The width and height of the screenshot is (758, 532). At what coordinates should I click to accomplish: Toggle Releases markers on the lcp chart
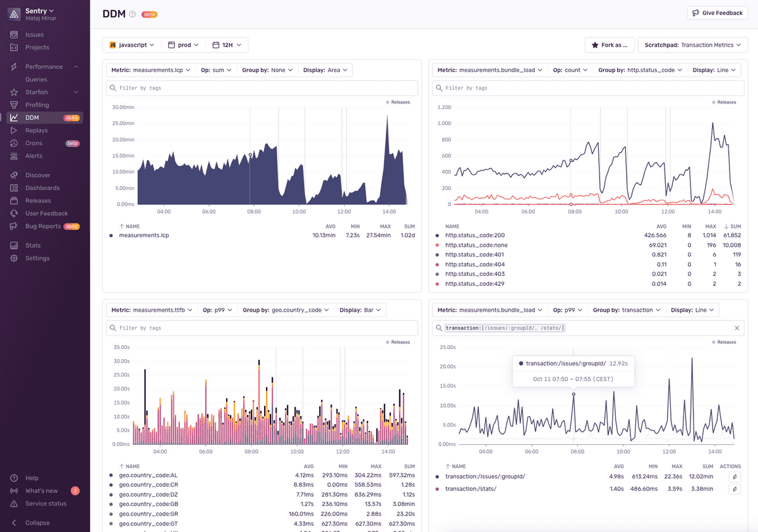398,102
